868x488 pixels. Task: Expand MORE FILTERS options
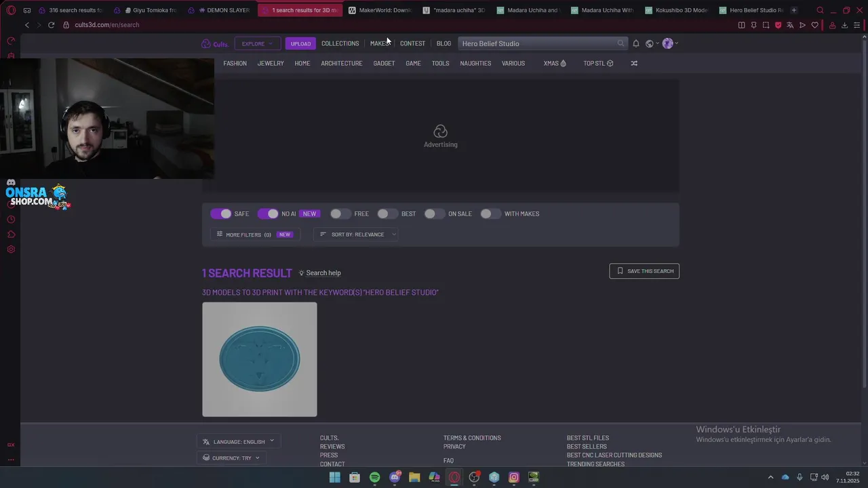[x=255, y=235]
